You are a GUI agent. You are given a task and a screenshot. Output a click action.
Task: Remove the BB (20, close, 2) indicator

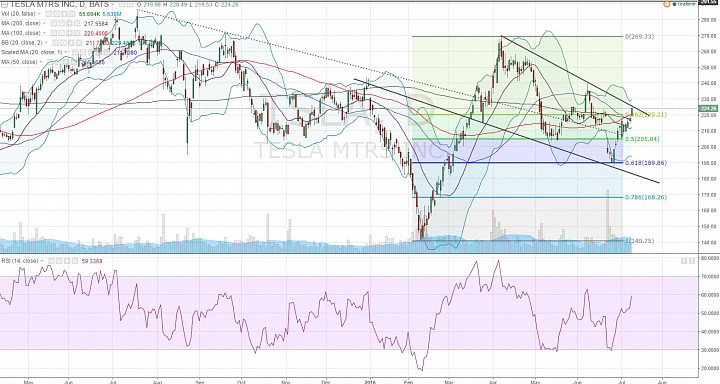click(79, 43)
